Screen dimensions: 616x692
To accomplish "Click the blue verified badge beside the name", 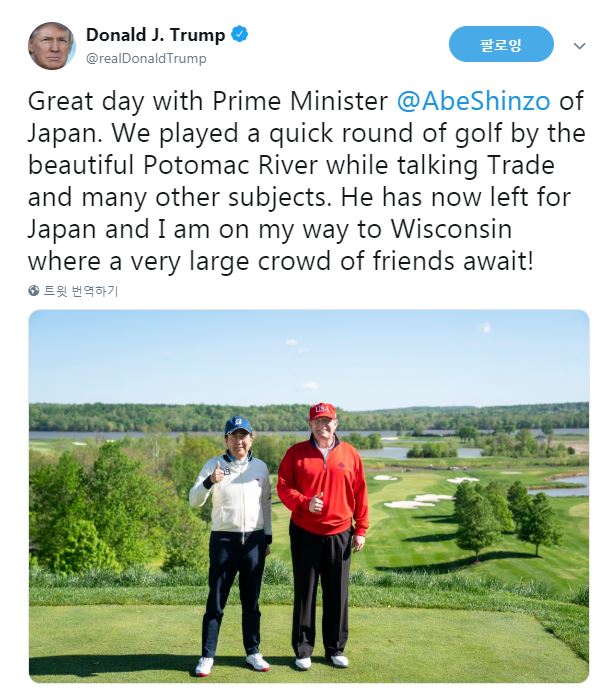I will pyautogui.click(x=240, y=35).
